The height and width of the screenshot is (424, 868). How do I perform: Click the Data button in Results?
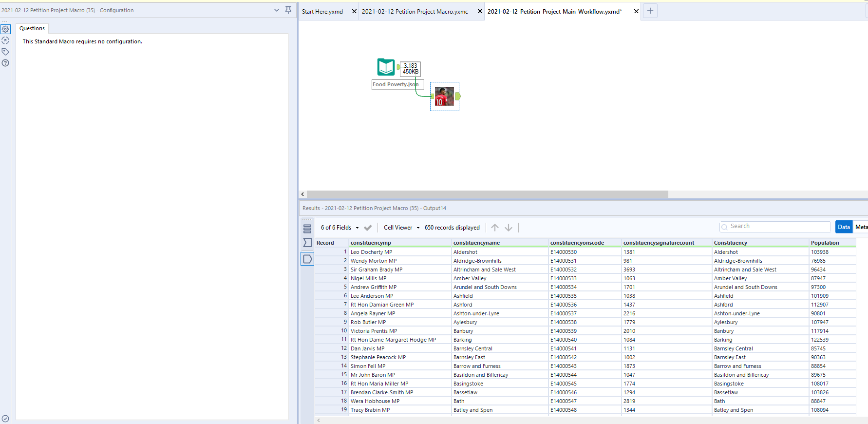coord(844,227)
